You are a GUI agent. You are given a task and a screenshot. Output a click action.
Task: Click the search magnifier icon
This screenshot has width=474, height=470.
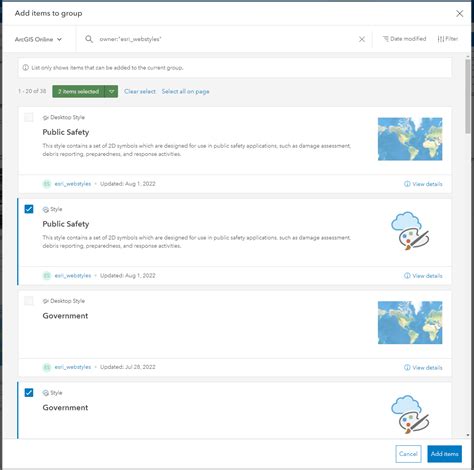[89, 39]
